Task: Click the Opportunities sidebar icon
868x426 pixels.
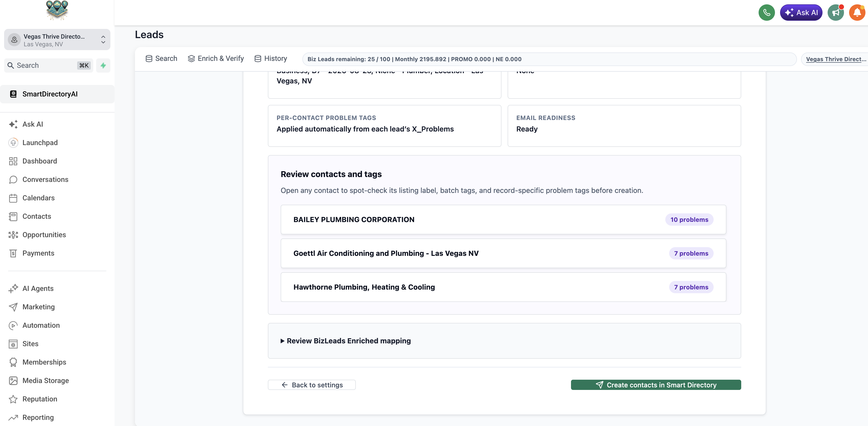Action: (13, 235)
